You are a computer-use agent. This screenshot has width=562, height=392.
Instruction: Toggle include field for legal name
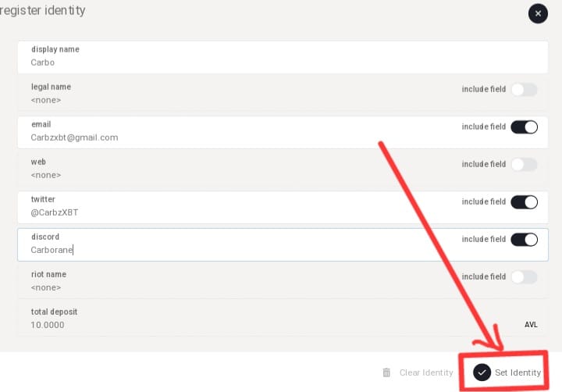[x=524, y=90]
